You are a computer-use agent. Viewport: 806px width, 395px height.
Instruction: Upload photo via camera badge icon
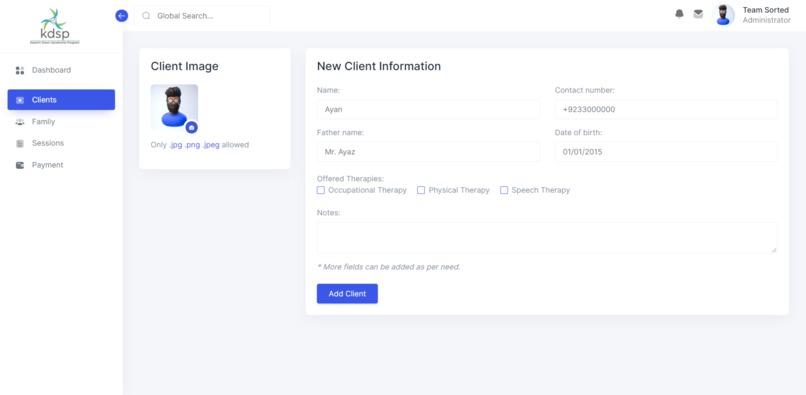[x=192, y=127]
